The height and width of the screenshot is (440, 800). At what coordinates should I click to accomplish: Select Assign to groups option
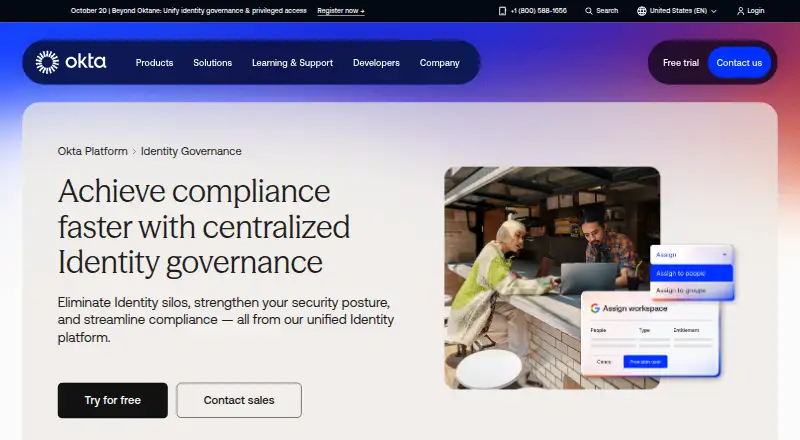tap(691, 290)
